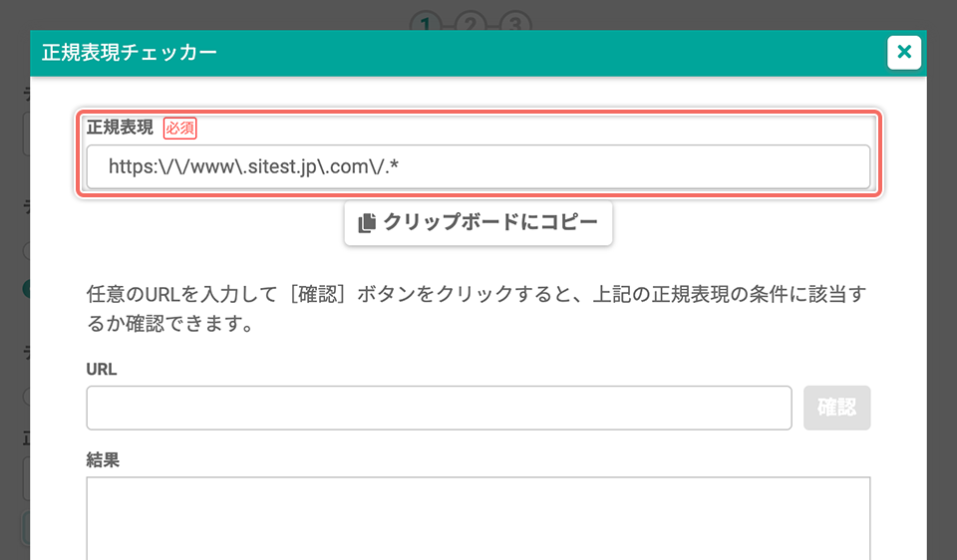Image resolution: width=957 pixels, height=560 pixels.
Task: Click the 確認 button
Action: (836, 408)
